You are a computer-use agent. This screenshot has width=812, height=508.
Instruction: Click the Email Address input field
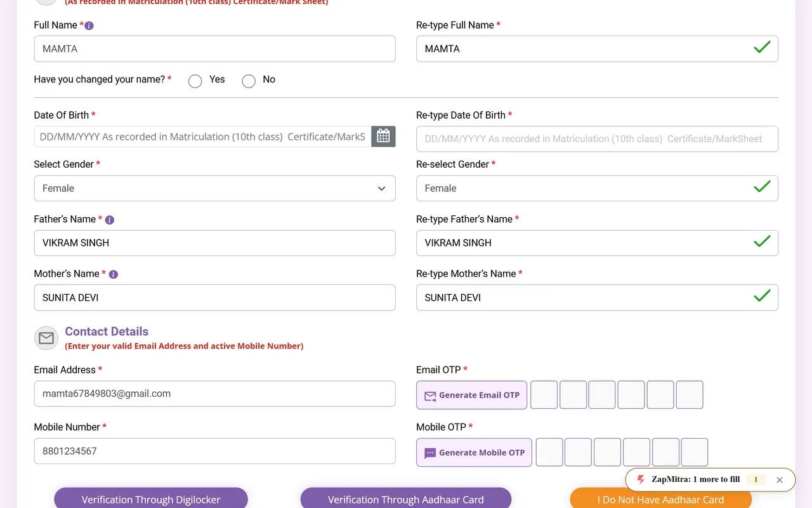pos(214,394)
